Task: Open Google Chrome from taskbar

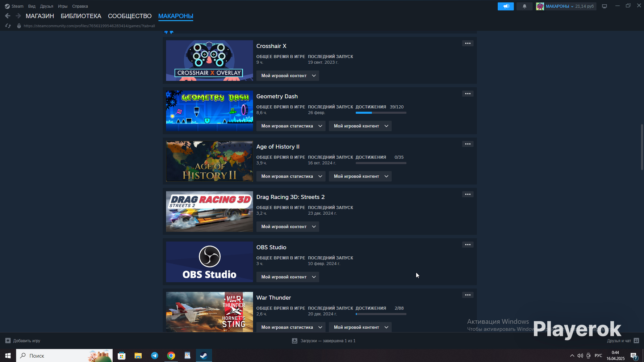Action: tap(171, 355)
